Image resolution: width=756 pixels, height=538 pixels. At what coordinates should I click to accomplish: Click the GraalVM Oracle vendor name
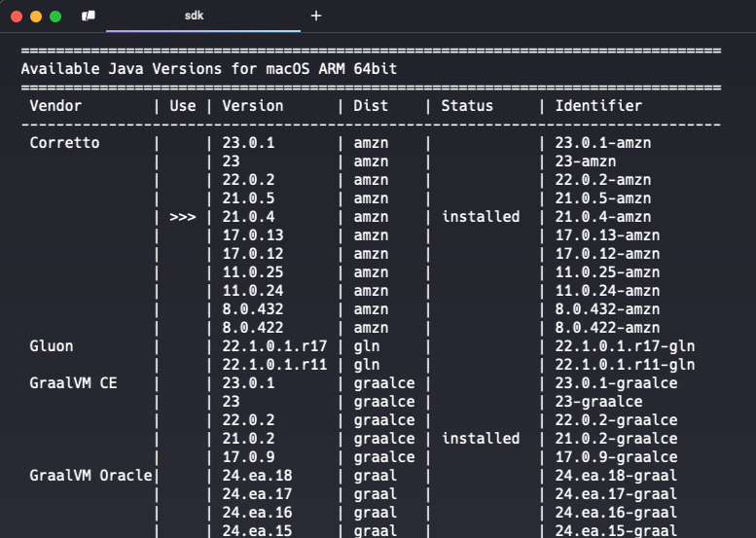(90, 476)
